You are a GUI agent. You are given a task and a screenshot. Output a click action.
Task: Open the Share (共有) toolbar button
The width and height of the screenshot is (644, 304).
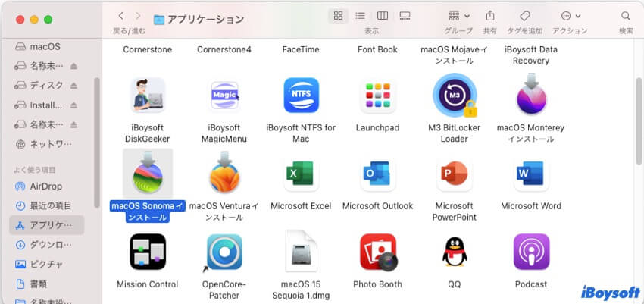pyautogui.click(x=489, y=16)
